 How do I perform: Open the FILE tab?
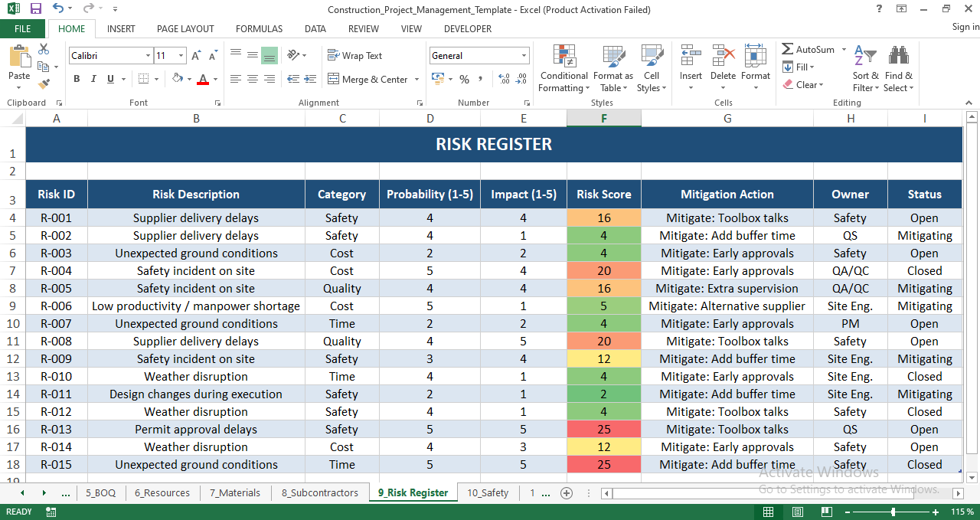(23, 29)
